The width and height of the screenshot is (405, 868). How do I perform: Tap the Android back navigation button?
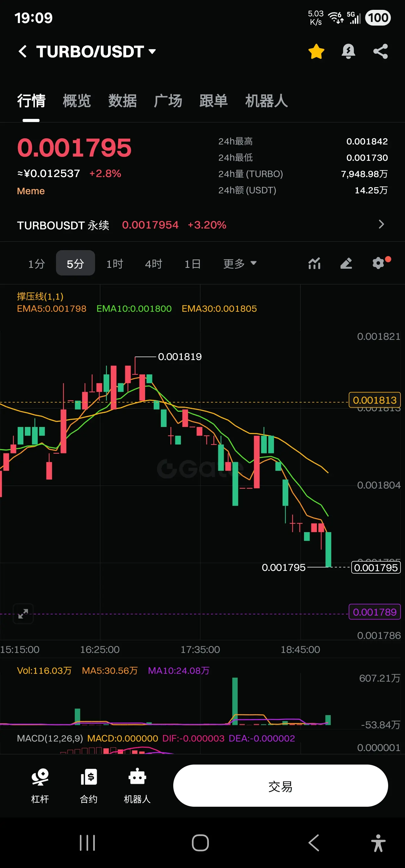tap(314, 843)
